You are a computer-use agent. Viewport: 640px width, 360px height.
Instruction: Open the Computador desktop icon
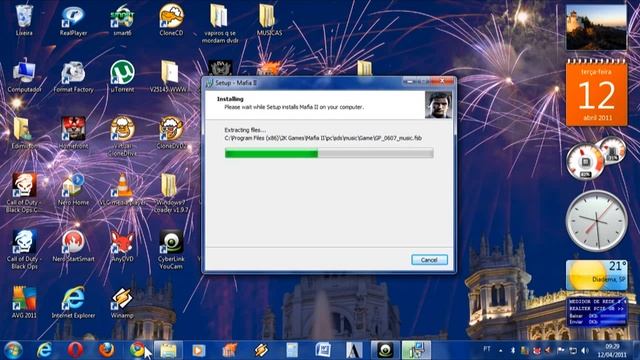pyautogui.click(x=24, y=76)
